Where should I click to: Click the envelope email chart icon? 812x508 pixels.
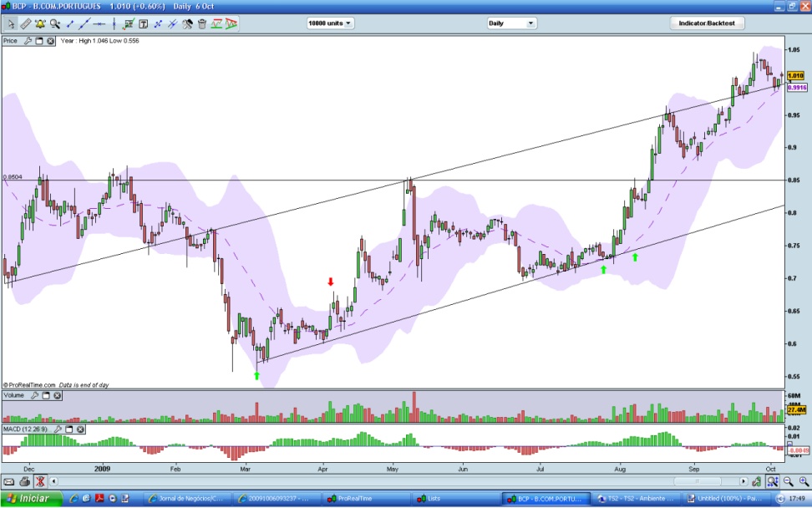pyautogui.click(x=9, y=482)
